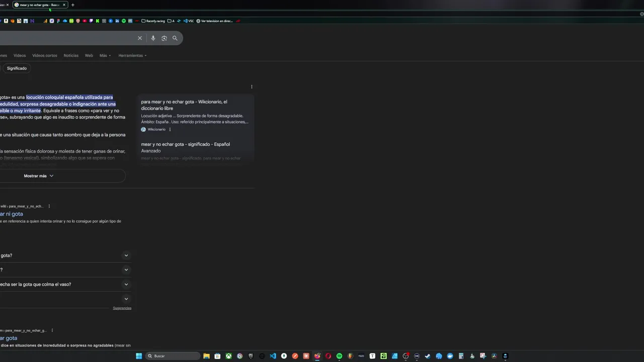Open search result titled '...ar ni gota'
The width and height of the screenshot is (644, 362).
click(x=11, y=214)
